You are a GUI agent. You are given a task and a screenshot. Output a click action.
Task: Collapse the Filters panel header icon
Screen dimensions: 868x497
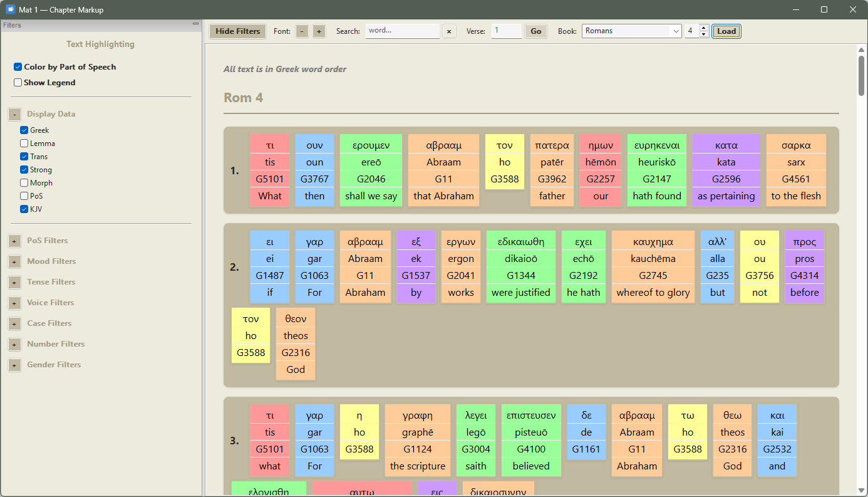tap(195, 24)
